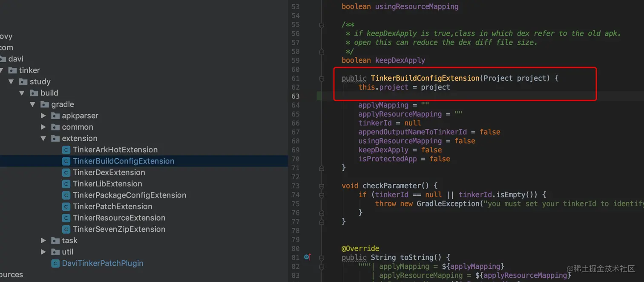This screenshot has width=644, height=282.
Task: Collapse the study folder
Action: (x=11, y=81)
